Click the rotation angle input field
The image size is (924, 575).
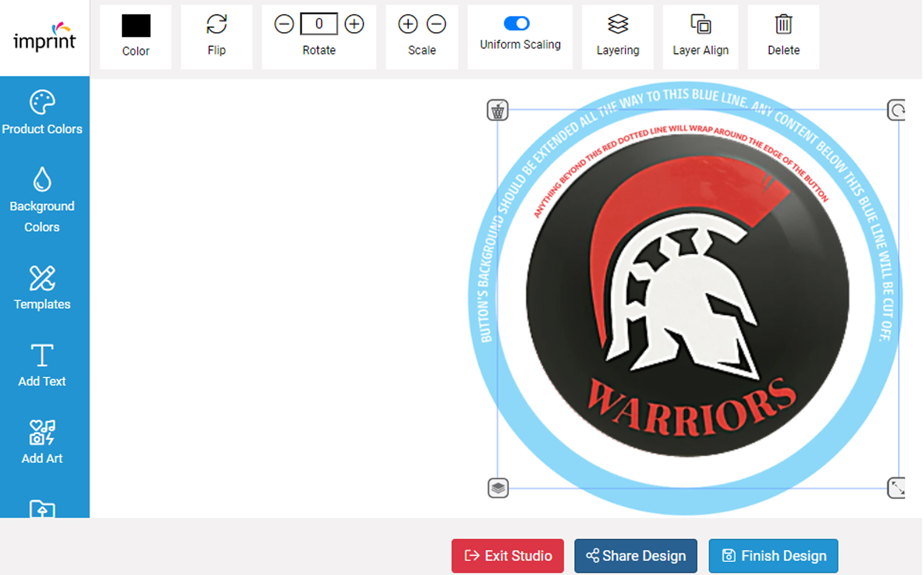(319, 24)
